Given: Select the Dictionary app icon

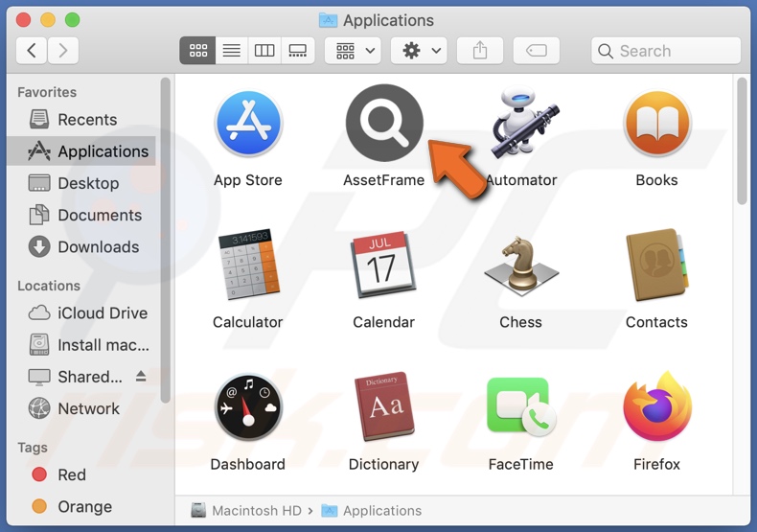Looking at the screenshot, I should 384,406.
